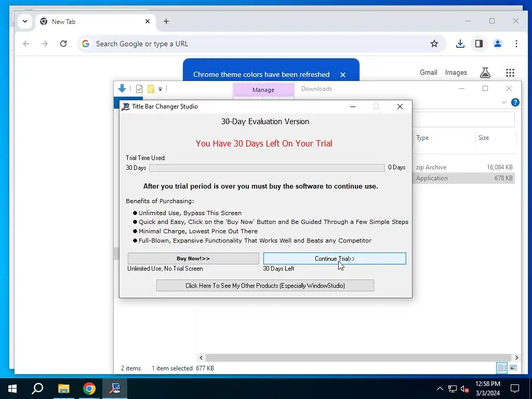Open File Explorer from the taskbar
The width and height of the screenshot is (532, 399).
(63, 389)
